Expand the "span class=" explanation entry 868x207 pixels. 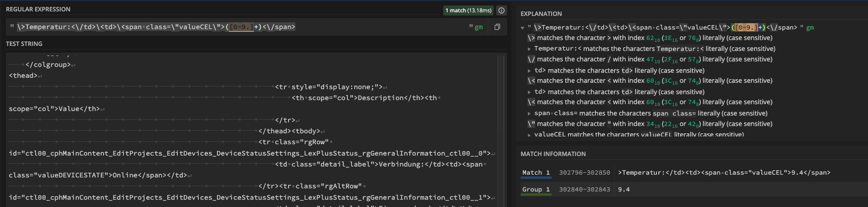529,114
